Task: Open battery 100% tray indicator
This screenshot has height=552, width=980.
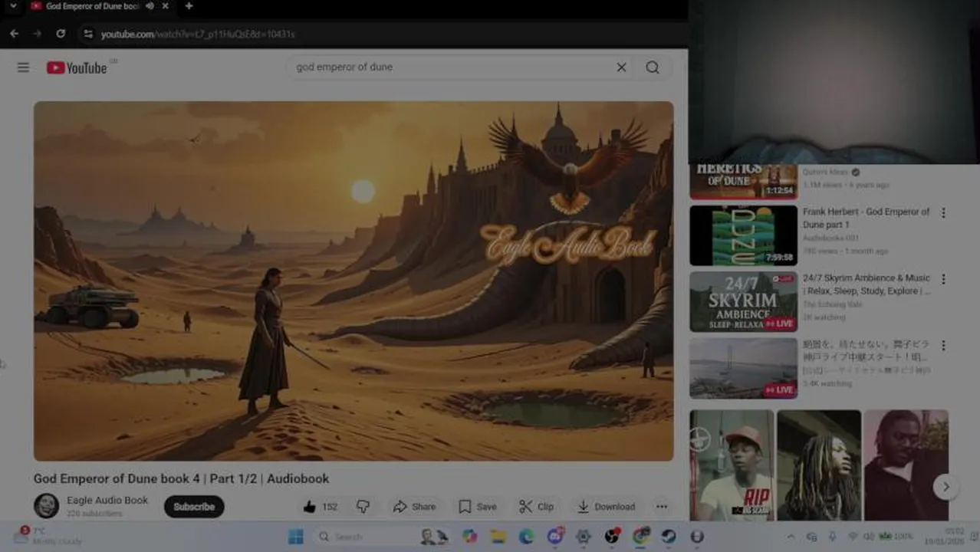Action: pyautogui.click(x=896, y=537)
